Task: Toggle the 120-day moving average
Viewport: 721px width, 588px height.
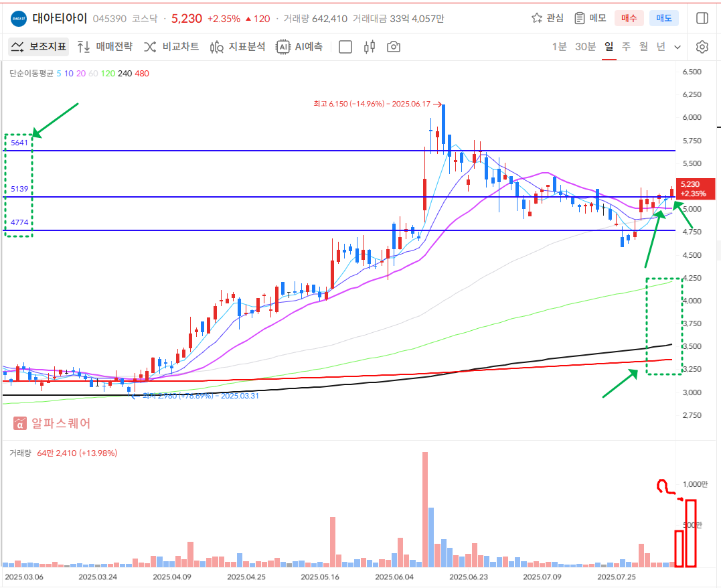Action: click(x=108, y=74)
